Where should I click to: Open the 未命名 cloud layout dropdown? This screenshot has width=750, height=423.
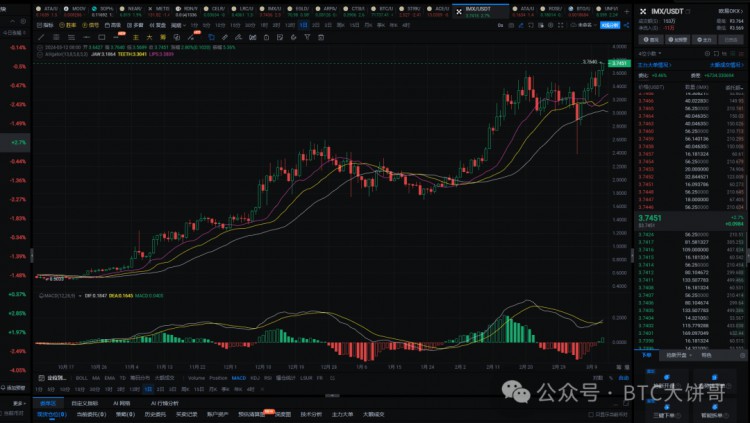point(584,25)
